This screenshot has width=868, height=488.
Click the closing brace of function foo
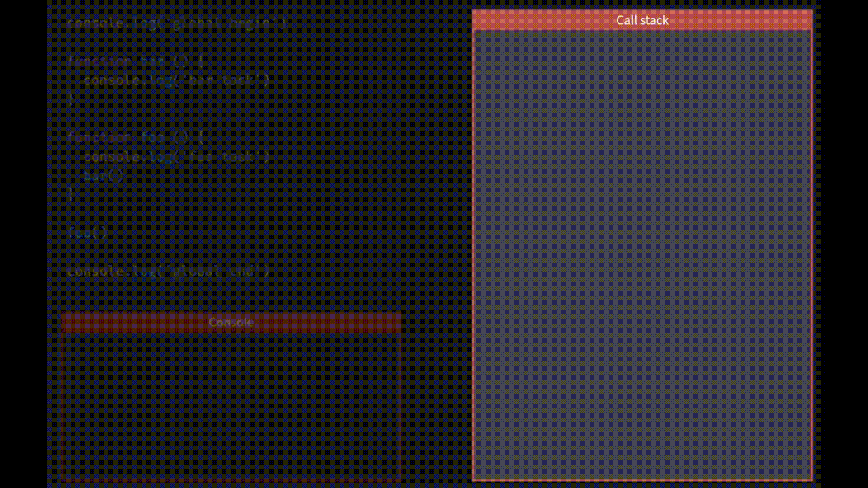[x=71, y=195]
